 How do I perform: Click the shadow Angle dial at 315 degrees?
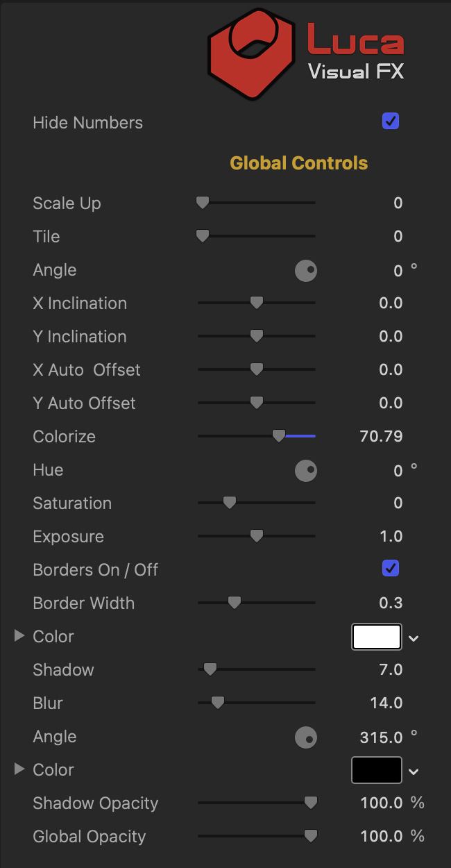pyautogui.click(x=306, y=737)
